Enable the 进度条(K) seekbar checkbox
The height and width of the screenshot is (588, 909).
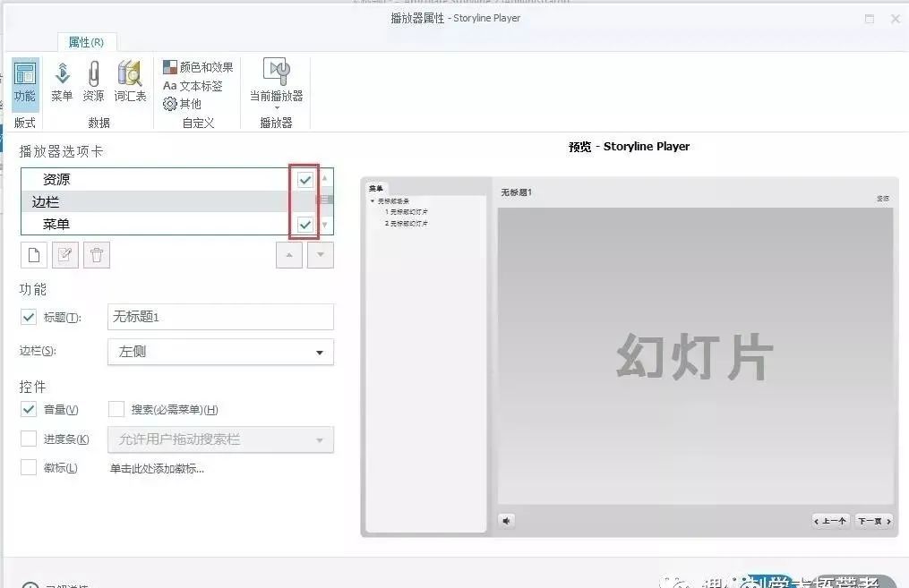(29, 439)
